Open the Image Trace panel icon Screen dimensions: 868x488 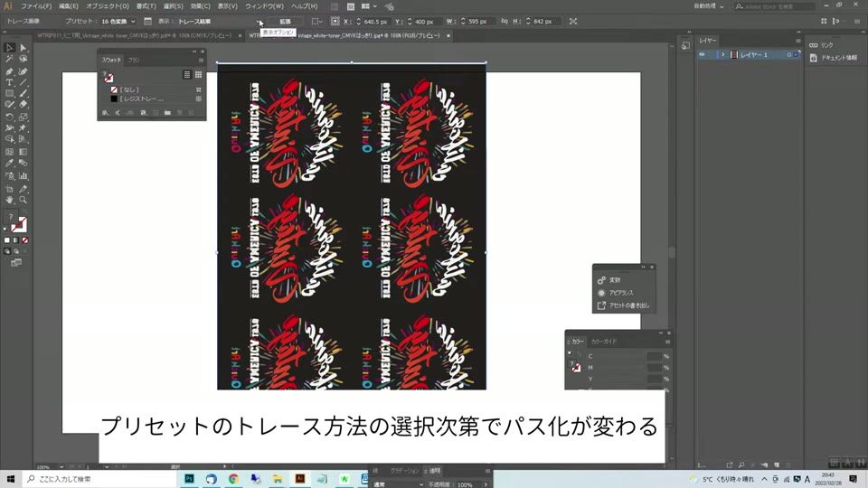(x=147, y=22)
